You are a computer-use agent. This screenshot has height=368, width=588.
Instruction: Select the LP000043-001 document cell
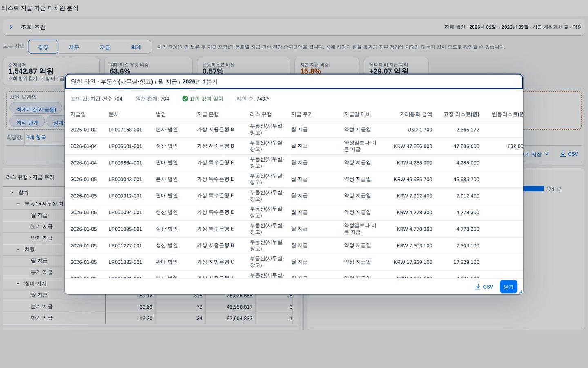125,180
